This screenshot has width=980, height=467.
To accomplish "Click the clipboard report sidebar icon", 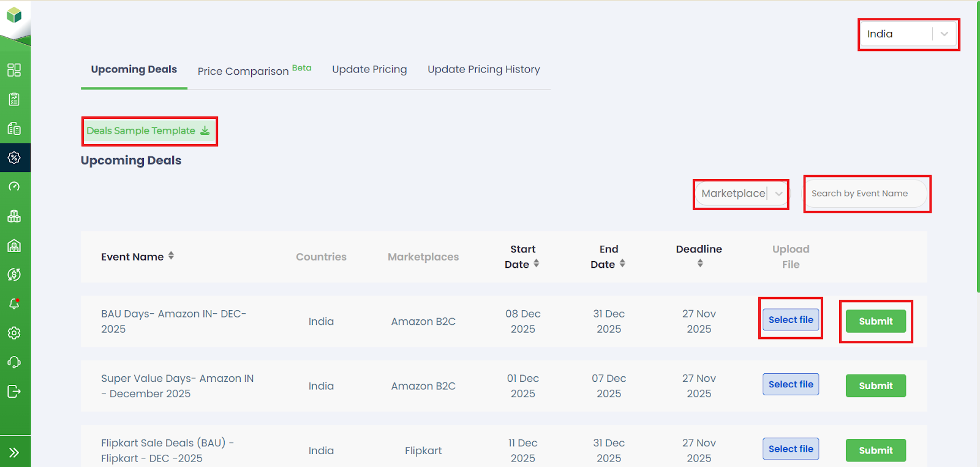I will pyautogui.click(x=14, y=99).
